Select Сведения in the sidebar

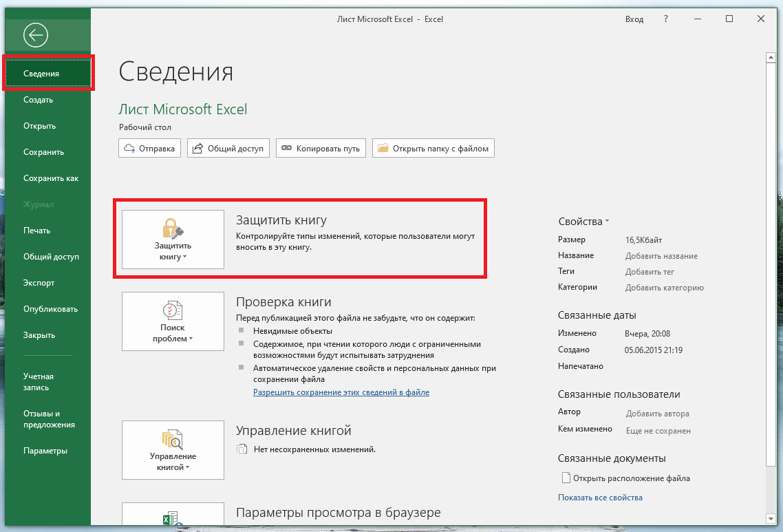pyautogui.click(x=48, y=74)
